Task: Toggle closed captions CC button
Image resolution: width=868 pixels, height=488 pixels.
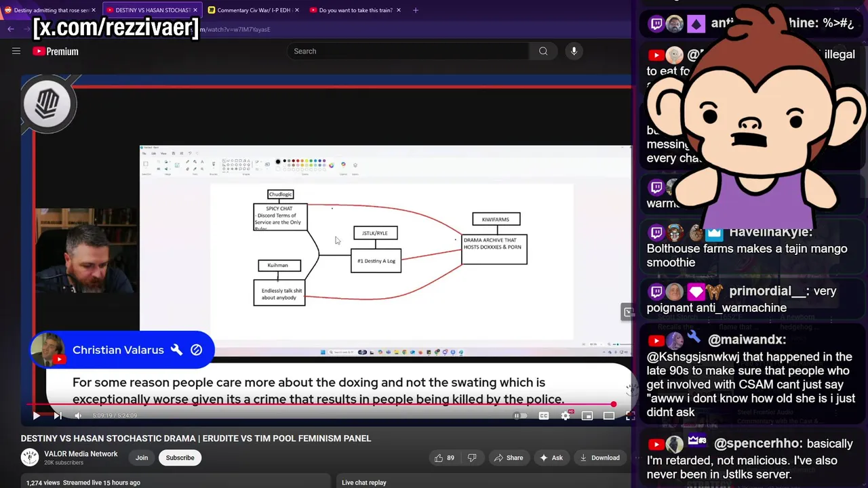Action: (544, 415)
